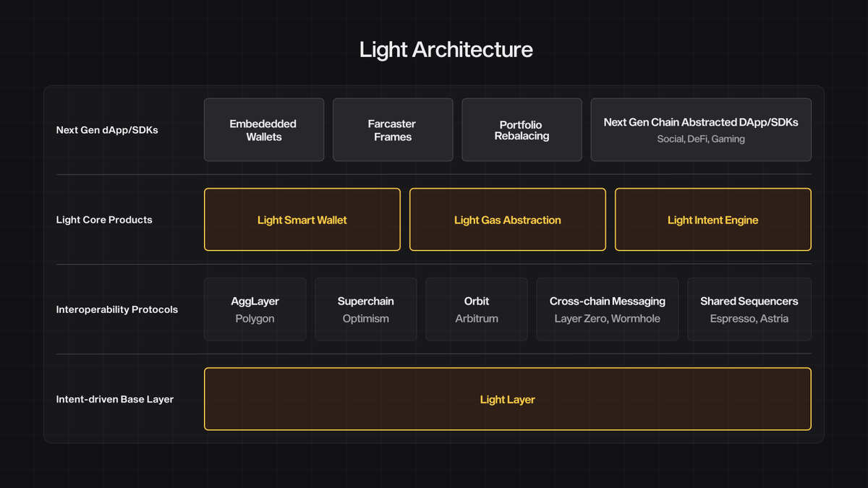Select the Farcaster Frames card
This screenshot has width=868, height=488.
(x=393, y=130)
